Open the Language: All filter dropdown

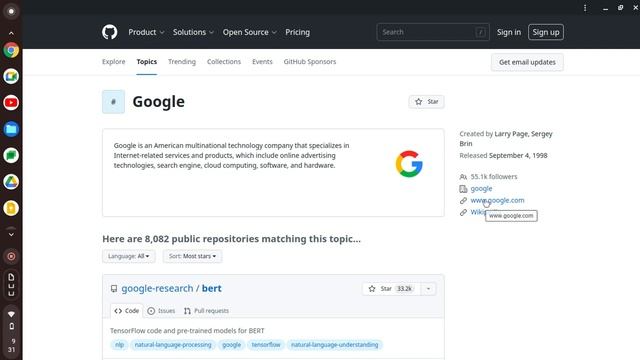[129, 256]
